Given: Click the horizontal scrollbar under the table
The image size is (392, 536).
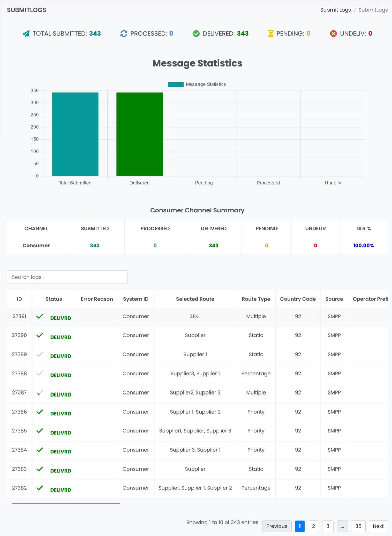Looking at the screenshot, I should [x=66, y=503].
